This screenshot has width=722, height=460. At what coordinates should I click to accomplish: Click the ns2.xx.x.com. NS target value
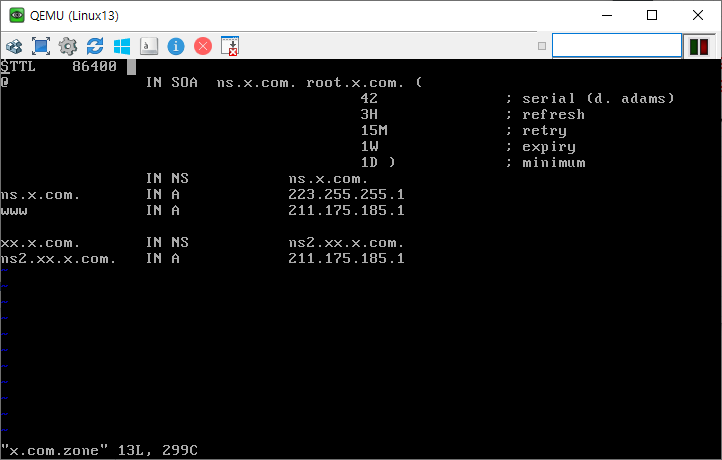point(346,243)
